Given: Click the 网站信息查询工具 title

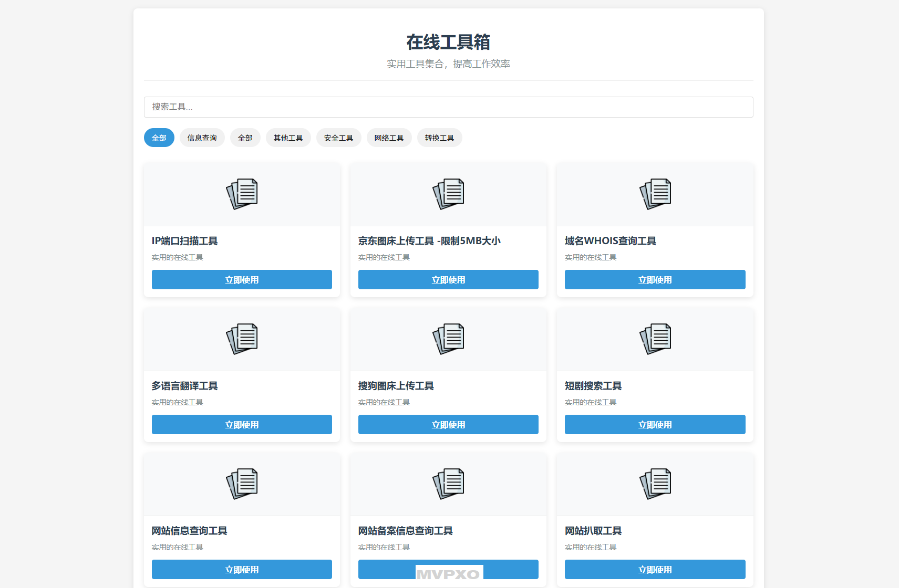Looking at the screenshot, I should pyautogui.click(x=189, y=531).
